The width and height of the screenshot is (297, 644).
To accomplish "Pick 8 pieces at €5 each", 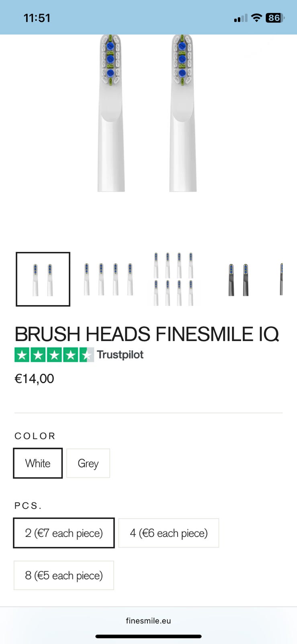I will (64, 576).
